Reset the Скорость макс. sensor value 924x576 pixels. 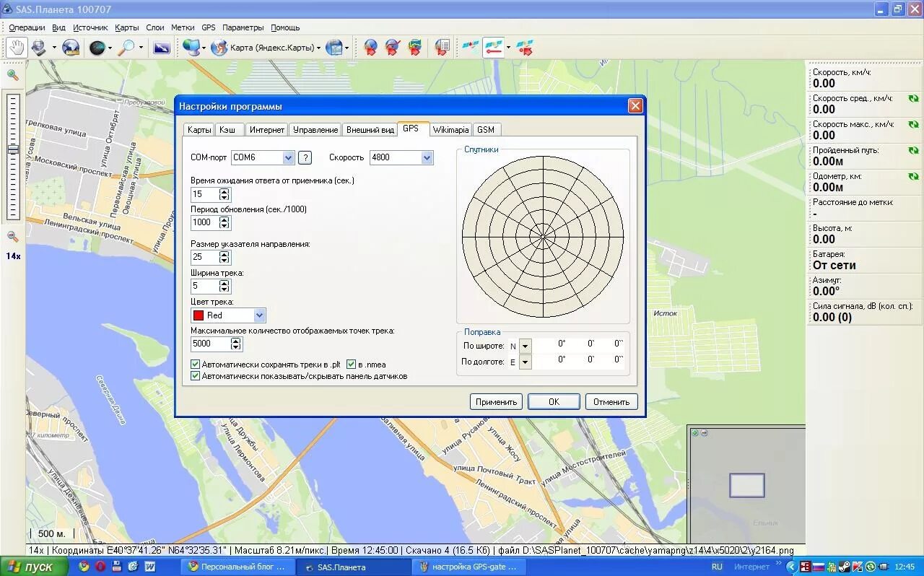click(x=913, y=125)
